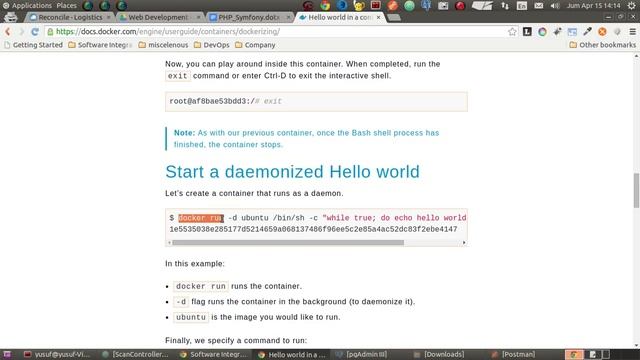The width and height of the screenshot is (640, 360).
Task: Click the code block right scroll arrow
Action: click(464, 242)
